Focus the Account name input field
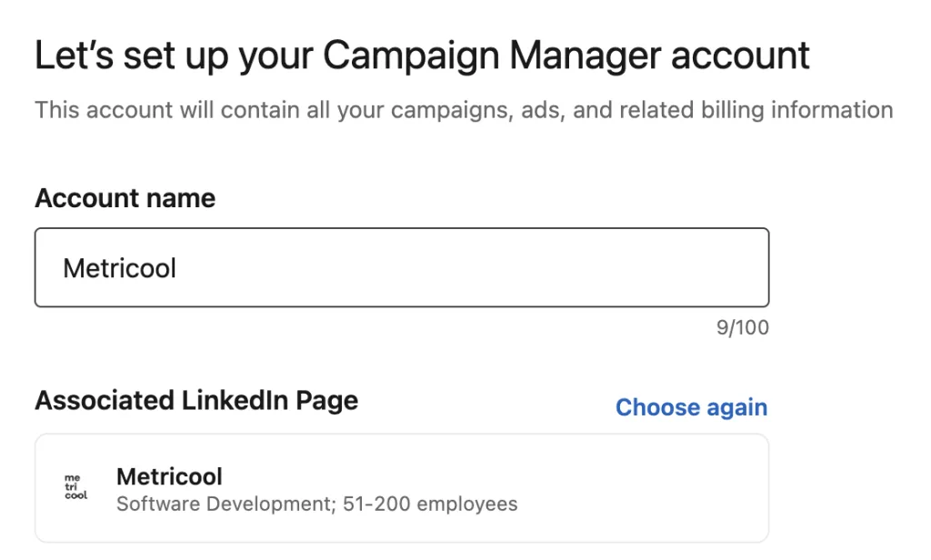Viewport: 931px width, 560px height. [401, 267]
